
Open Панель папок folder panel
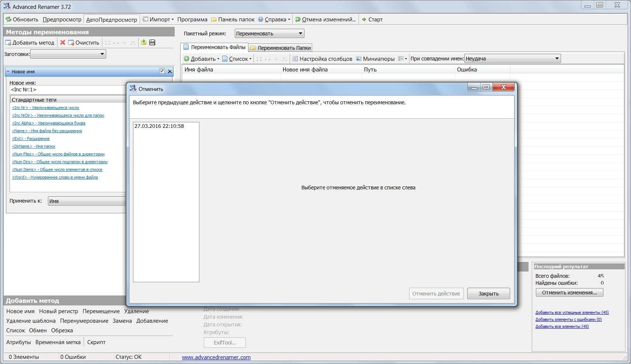pyautogui.click(x=233, y=20)
